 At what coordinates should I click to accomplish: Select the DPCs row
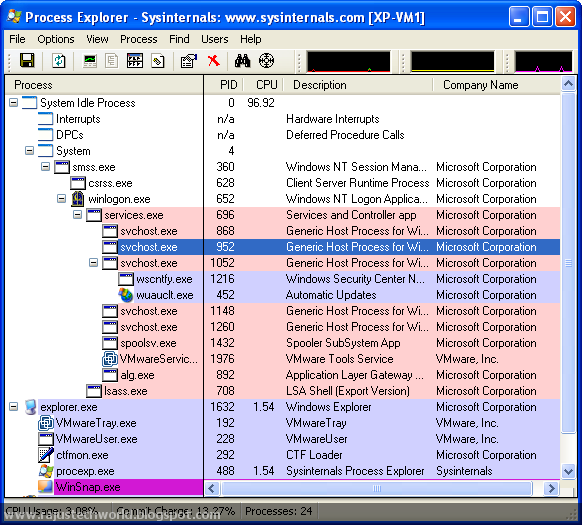point(282,135)
